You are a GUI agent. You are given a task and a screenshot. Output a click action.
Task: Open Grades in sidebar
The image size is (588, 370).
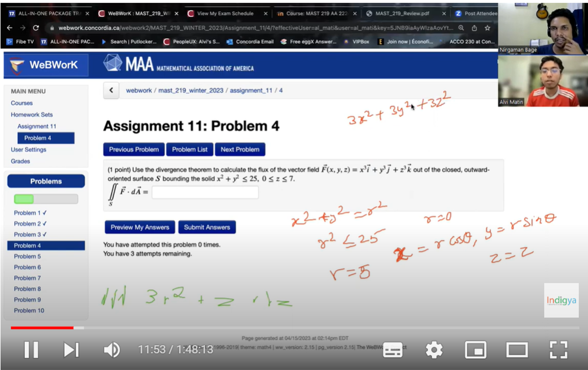(20, 161)
